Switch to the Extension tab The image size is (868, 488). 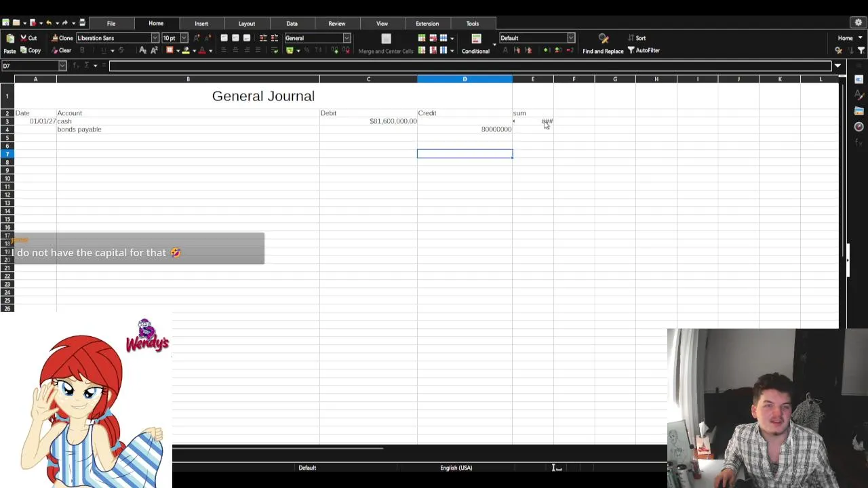click(x=427, y=23)
